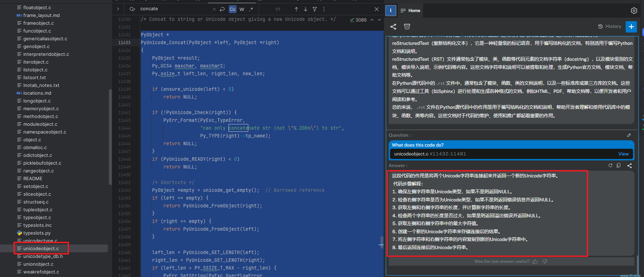Open lnotab_notes.txt in the file tree
Viewport: 644px width, 277px height.
pos(41,85)
